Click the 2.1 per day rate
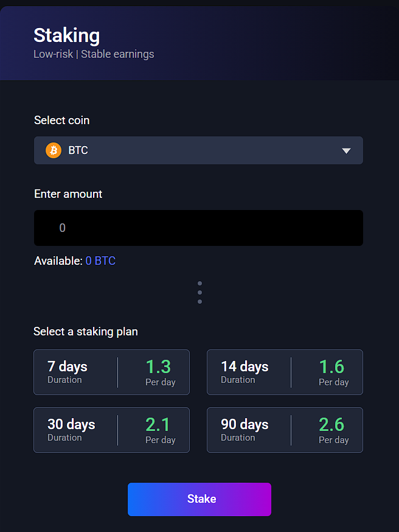The height and width of the screenshot is (532, 399). coord(158,425)
